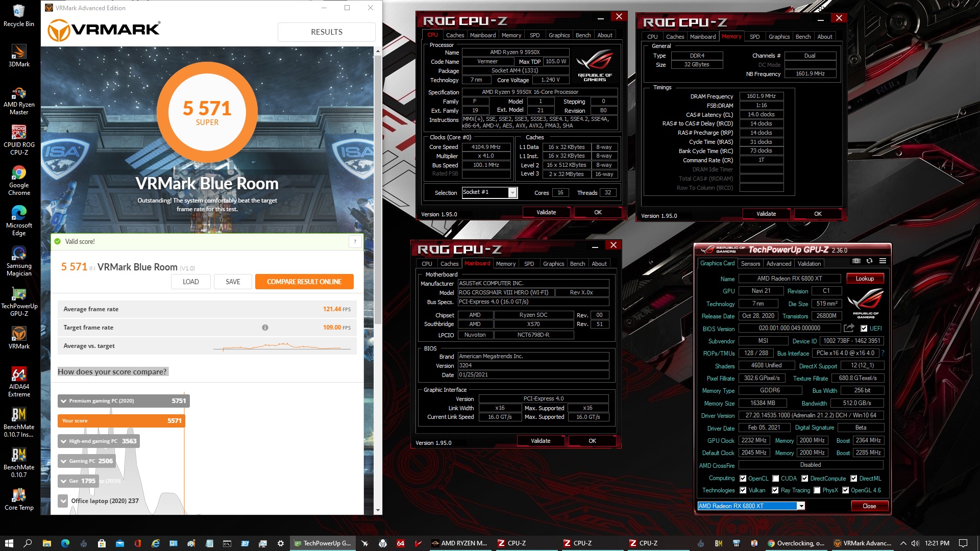Show hidden system tray icons chevron
The image size is (980, 551).
click(x=903, y=543)
